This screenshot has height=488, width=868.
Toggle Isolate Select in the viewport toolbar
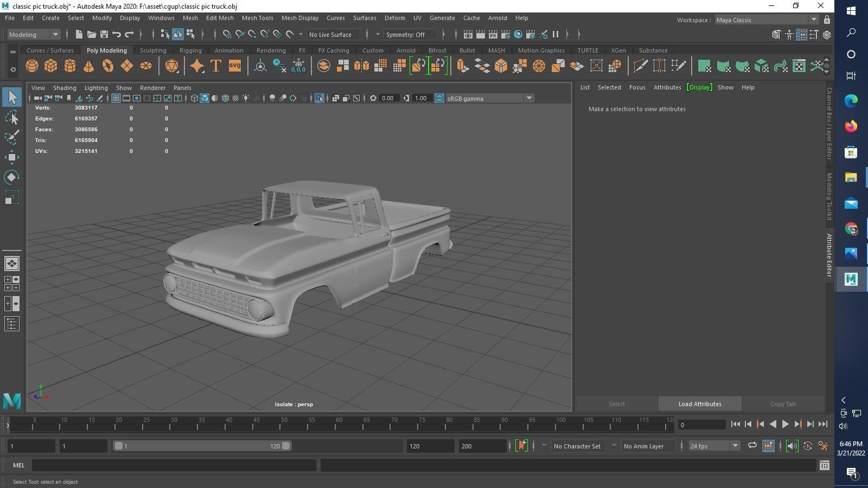319,98
